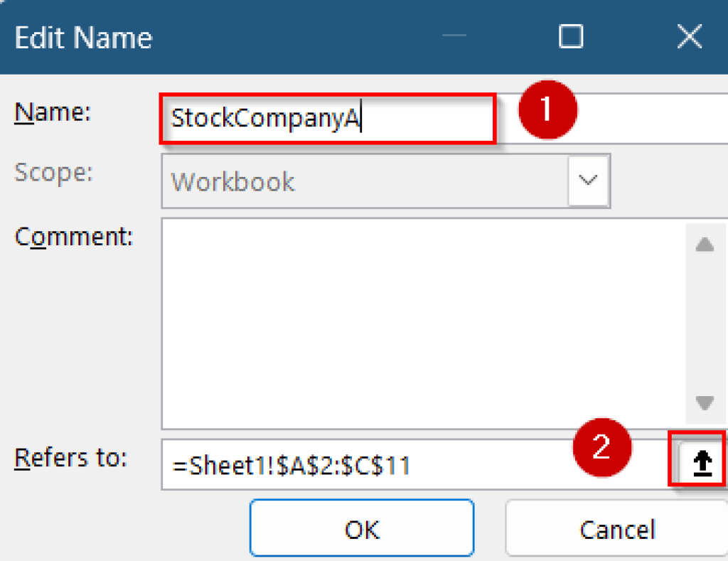
Task: Click the Workbook scope combo box
Action: tap(355, 181)
